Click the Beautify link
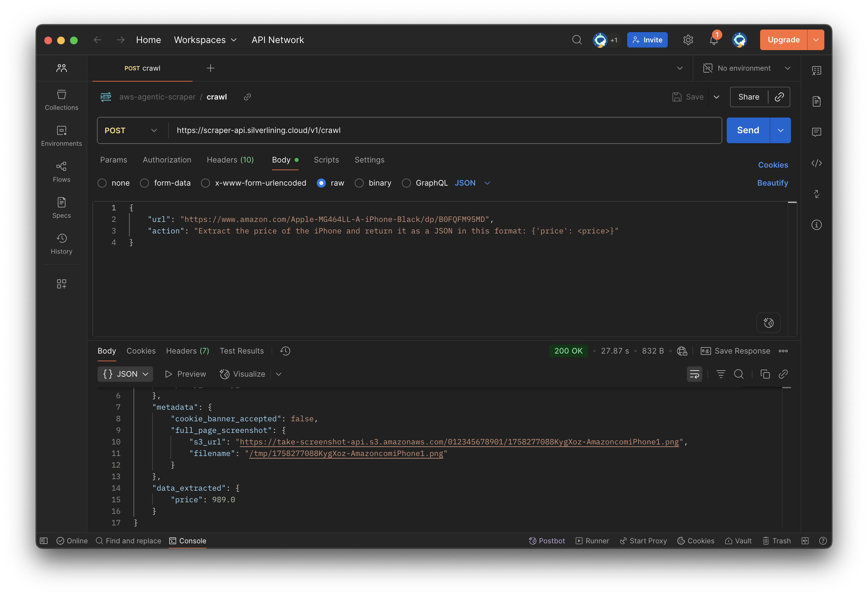Screen dimensions: 868x596 coord(772,183)
